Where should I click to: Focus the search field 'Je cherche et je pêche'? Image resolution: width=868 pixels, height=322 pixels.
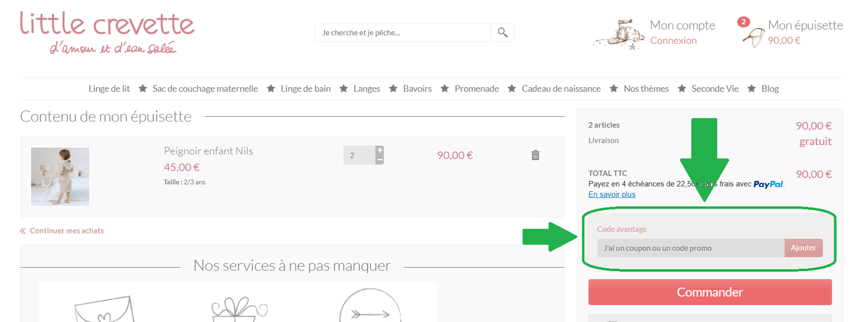pyautogui.click(x=403, y=33)
